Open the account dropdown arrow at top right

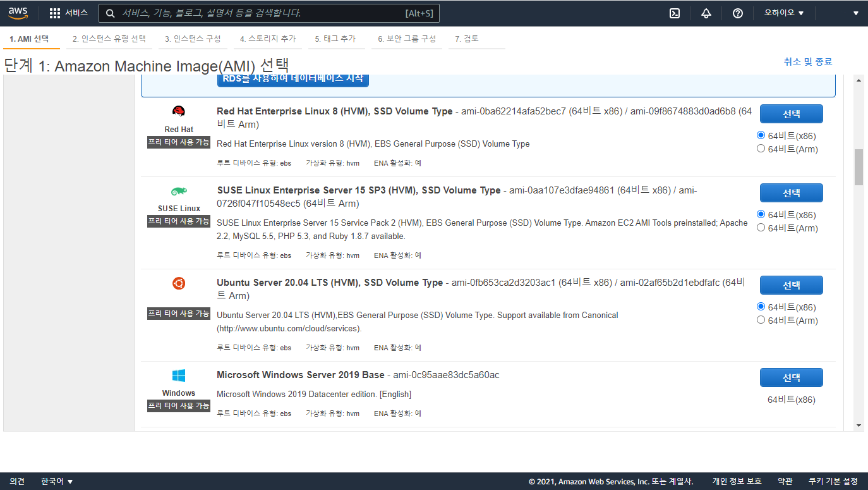856,13
